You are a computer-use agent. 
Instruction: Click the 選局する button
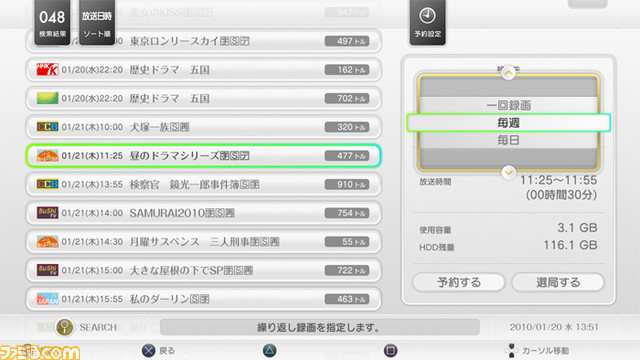(558, 282)
